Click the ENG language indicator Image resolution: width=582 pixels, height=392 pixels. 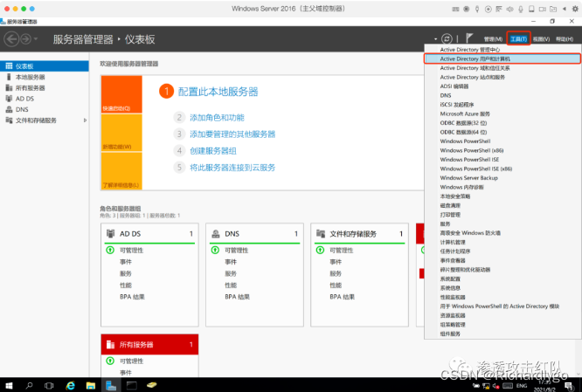pos(522,386)
